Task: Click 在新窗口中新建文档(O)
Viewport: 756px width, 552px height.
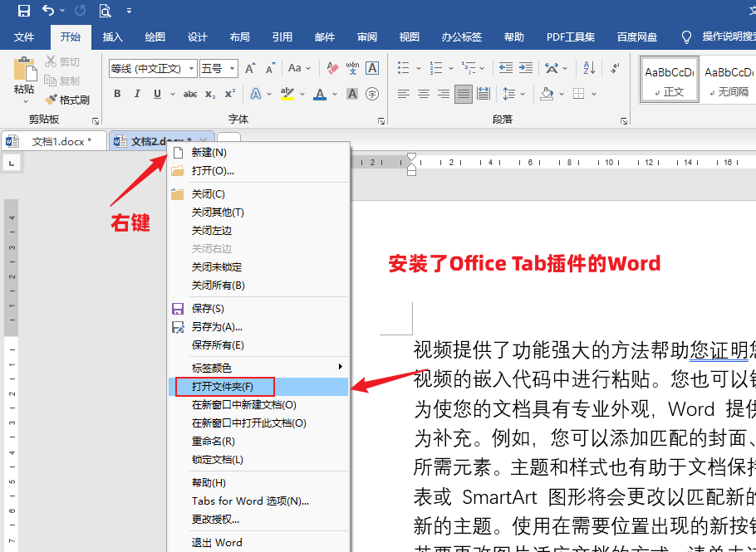Action: click(258, 405)
